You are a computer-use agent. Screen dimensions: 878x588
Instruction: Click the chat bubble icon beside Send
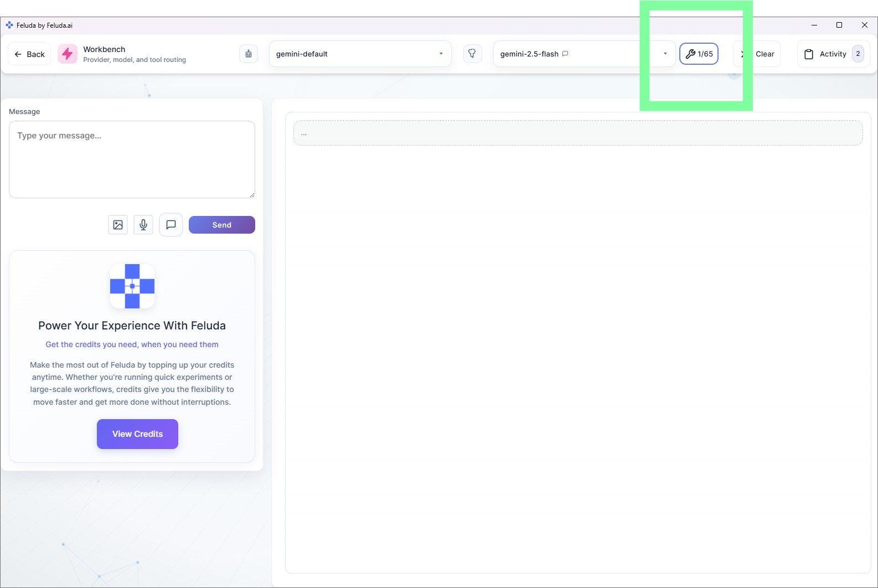(171, 225)
